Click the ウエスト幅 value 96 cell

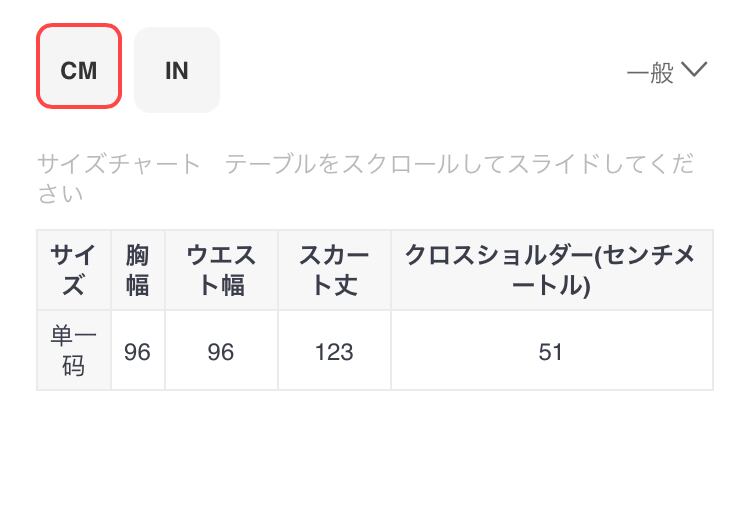[221, 352]
